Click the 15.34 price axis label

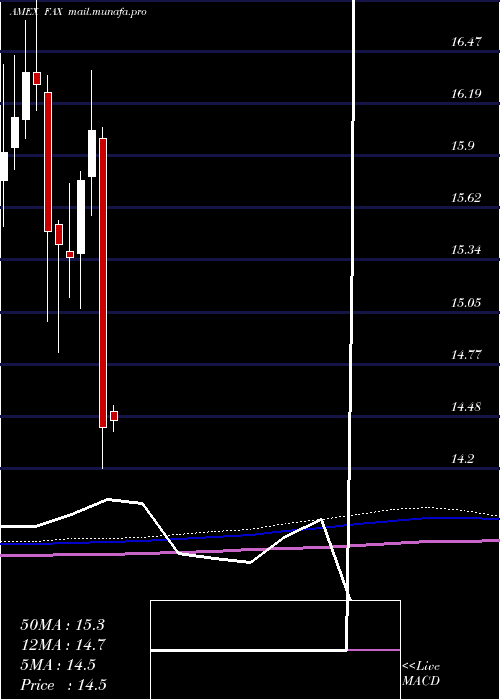(x=466, y=250)
